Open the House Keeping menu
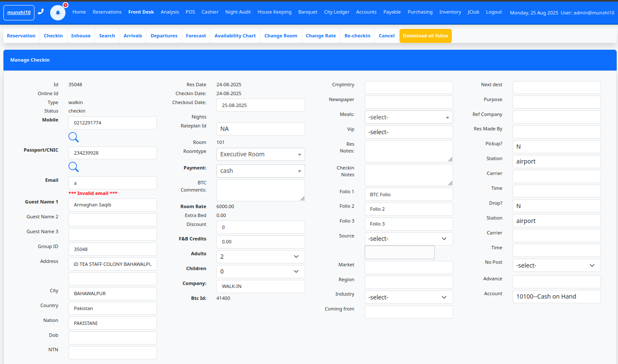The width and height of the screenshot is (618, 364). click(x=274, y=11)
